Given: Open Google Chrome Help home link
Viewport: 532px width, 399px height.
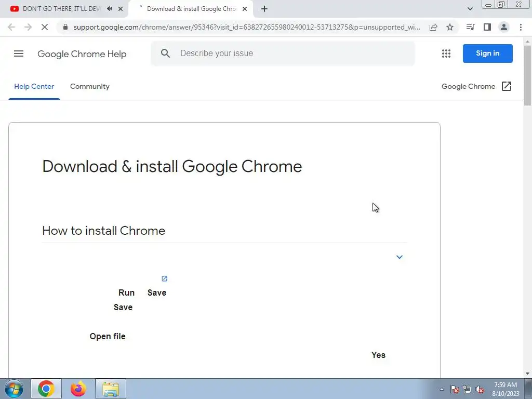Looking at the screenshot, I should pos(82,54).
